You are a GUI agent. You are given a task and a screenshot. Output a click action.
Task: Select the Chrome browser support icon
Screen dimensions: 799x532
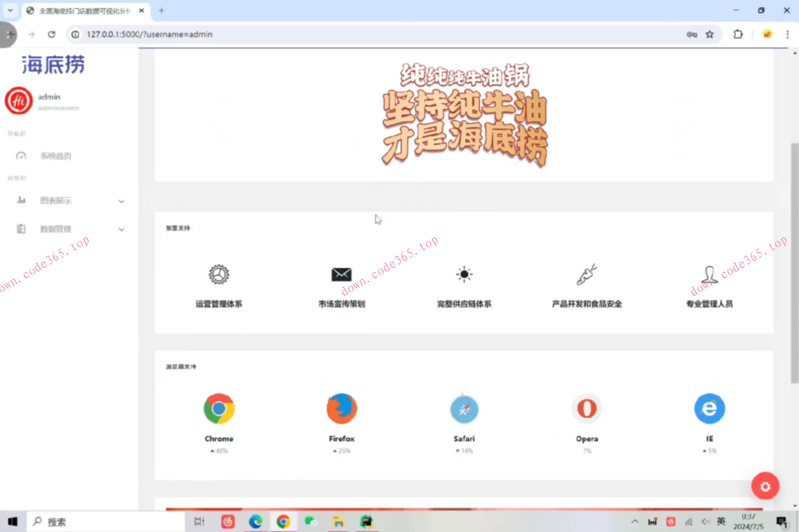tap(219, 408)
